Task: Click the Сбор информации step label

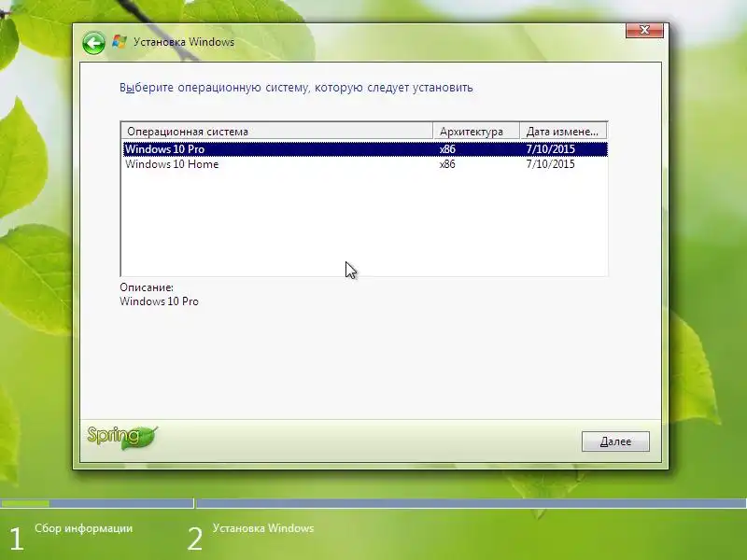Action: tap(83, 528)
